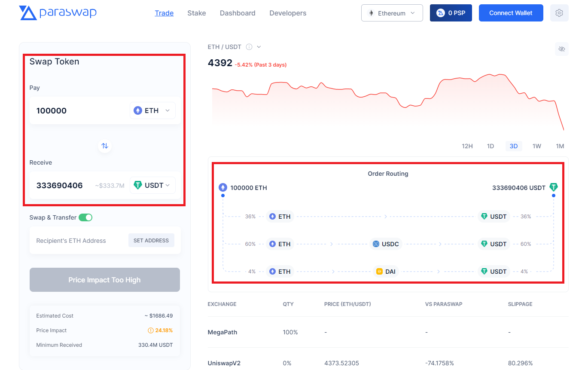
Task: Disable Swap & Transfer toggle
Action: coord(85,217)
